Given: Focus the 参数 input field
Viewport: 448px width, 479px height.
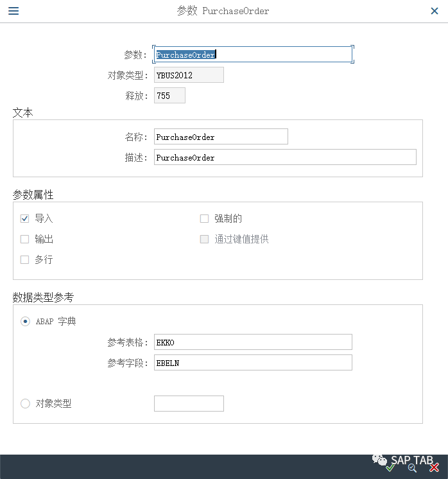Looking at the screenshot, I should tap(253, 55).
